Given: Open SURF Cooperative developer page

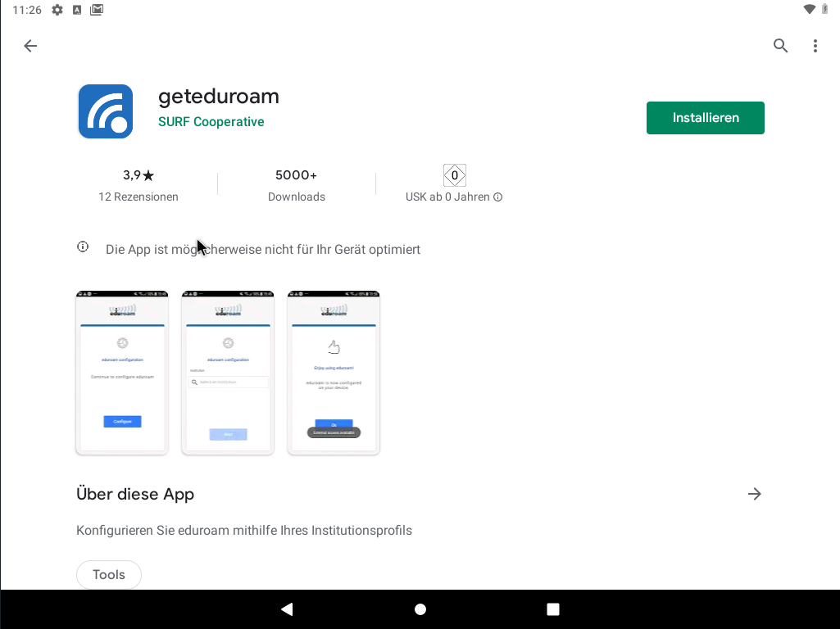Looking at the screenshot, I should 211,122.
